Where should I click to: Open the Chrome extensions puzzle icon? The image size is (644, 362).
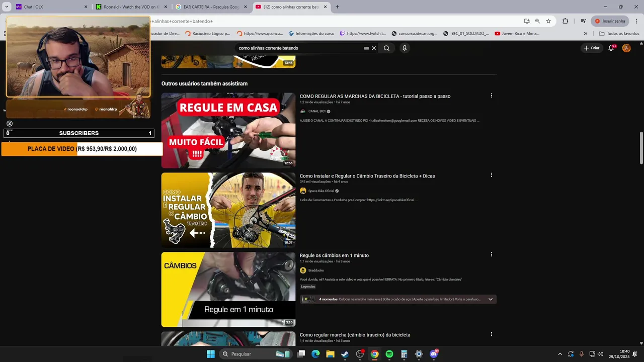[x=566, y=21]
